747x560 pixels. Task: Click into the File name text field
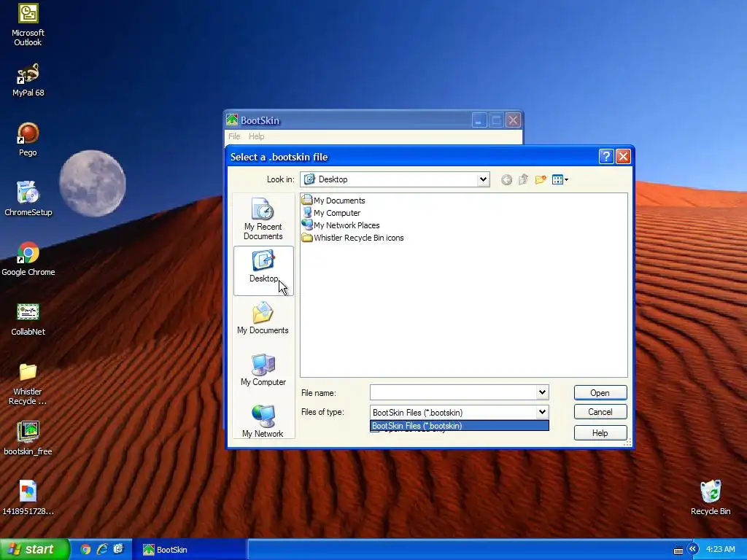point(453,392)
